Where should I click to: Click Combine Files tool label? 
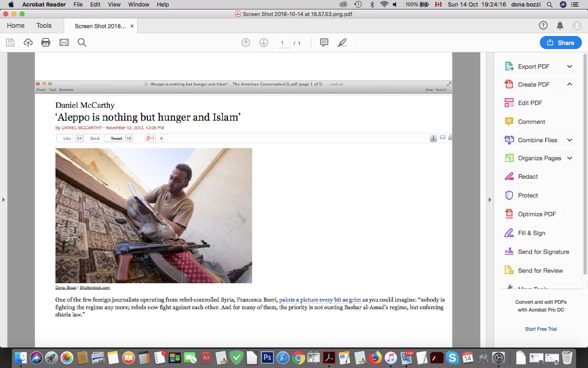(538, 140)
